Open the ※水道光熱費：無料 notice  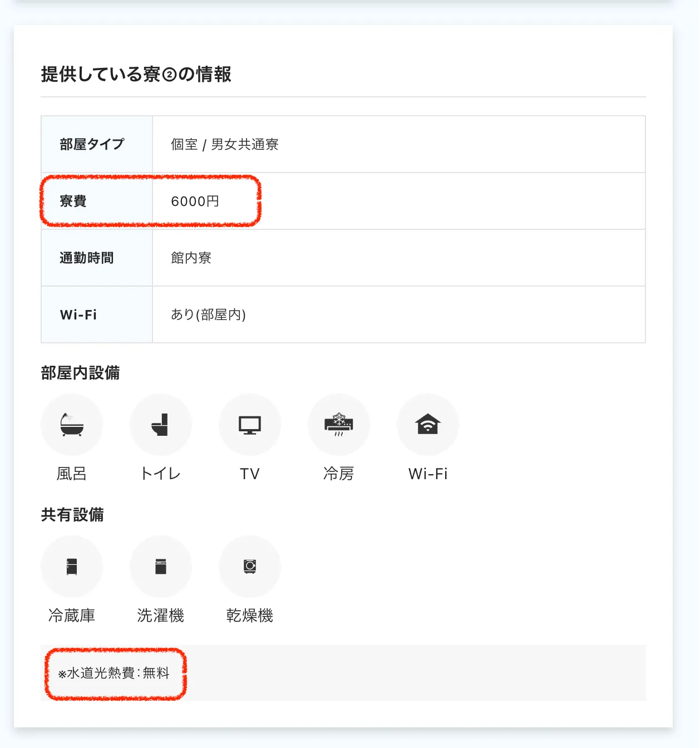pyautogui.click(x=115, y=673)
